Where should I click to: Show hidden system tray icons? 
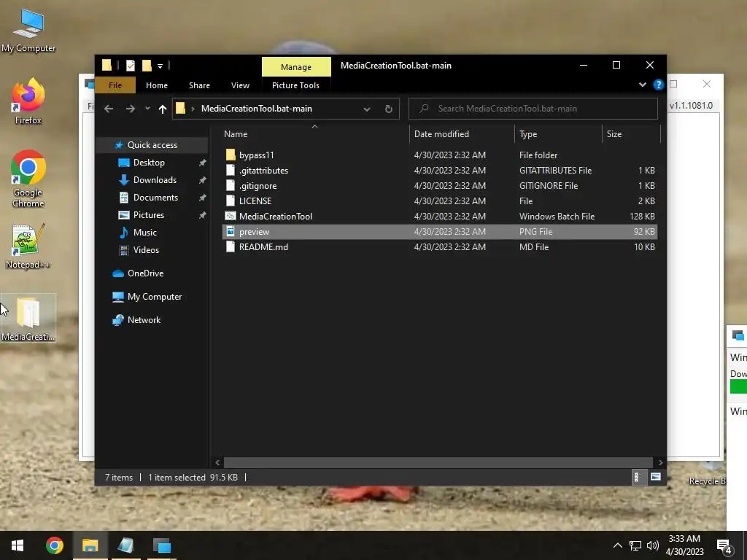pos(617,545)
